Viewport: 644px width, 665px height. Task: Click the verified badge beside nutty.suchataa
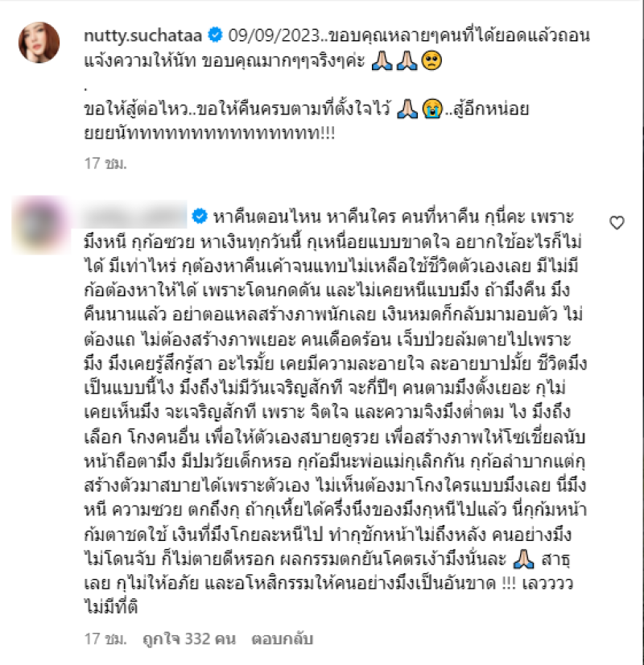point(216,35)
